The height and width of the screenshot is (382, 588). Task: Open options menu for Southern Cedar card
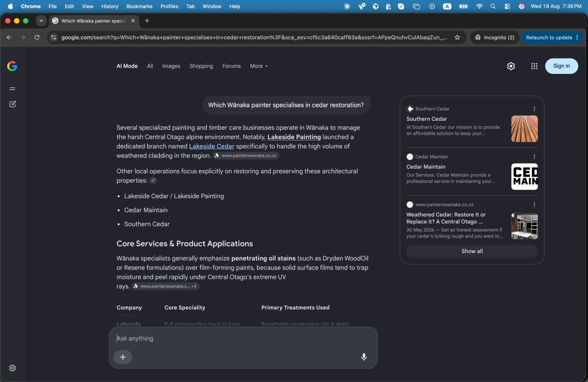point(534,109)
